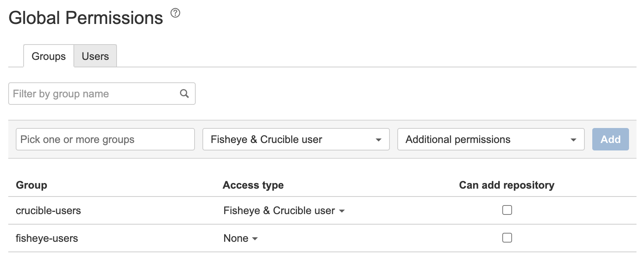The image size is (644, 262).
Task: Click the magnifying glass search icon
Action: click(184, 94)
